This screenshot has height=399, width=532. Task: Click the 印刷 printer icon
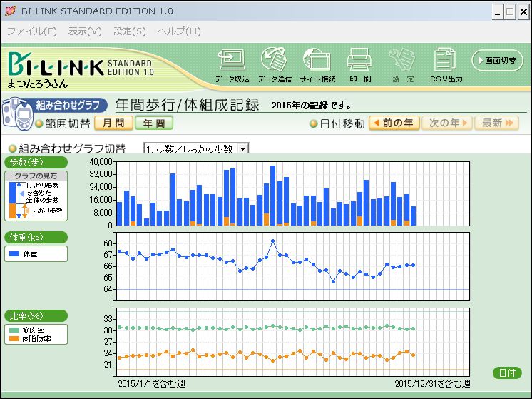(x=359, y=61)
